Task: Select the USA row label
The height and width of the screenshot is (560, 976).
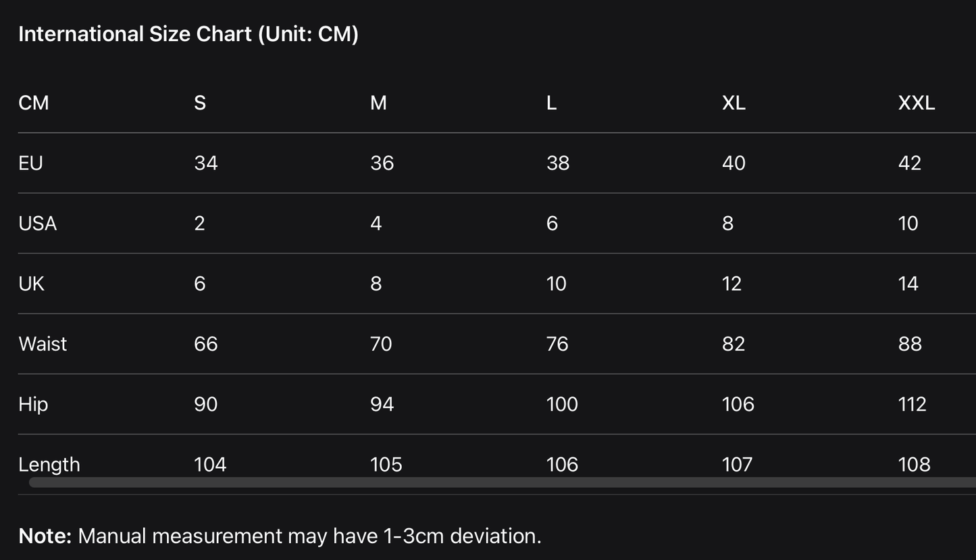Action: 37,224
